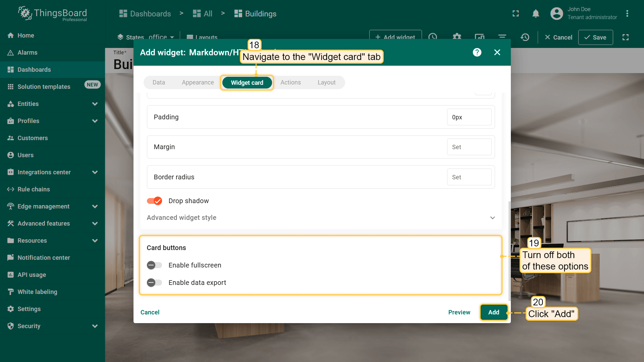This screenshot has height=362, width=644.
Task: Click the widget help question-mark icon
Action: click(477, 52)
